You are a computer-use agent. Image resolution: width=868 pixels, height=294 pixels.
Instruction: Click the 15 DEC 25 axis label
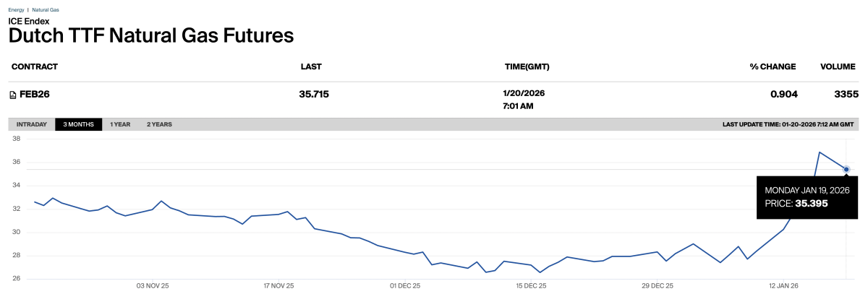(x=531, y=286)
